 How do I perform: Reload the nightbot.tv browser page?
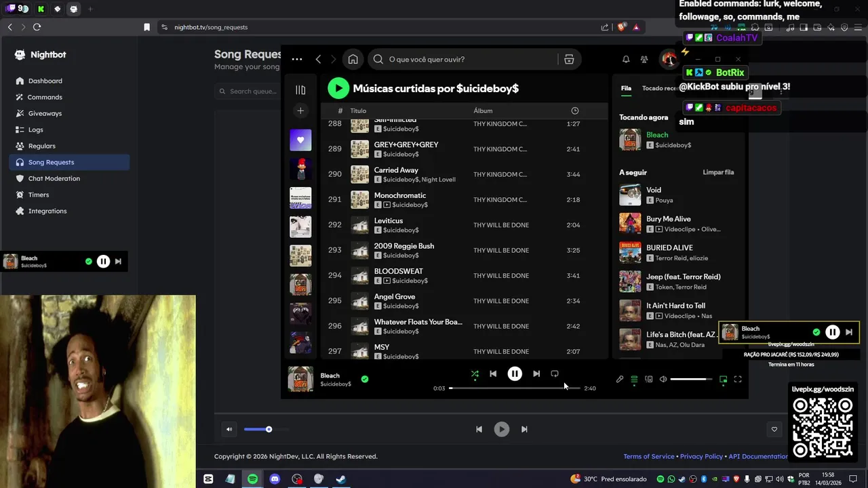[x=37, y=27]
